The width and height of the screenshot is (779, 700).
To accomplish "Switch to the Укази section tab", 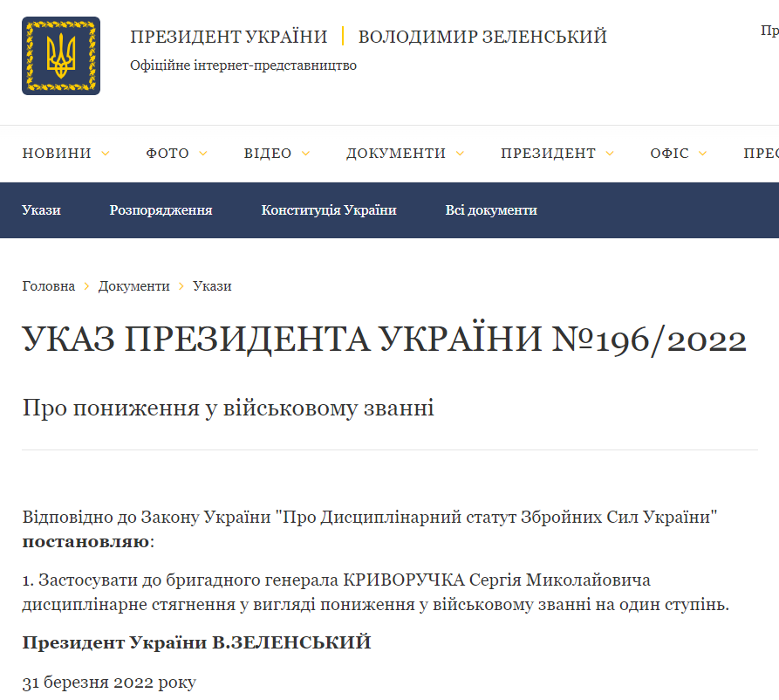I will pos(42,209).
